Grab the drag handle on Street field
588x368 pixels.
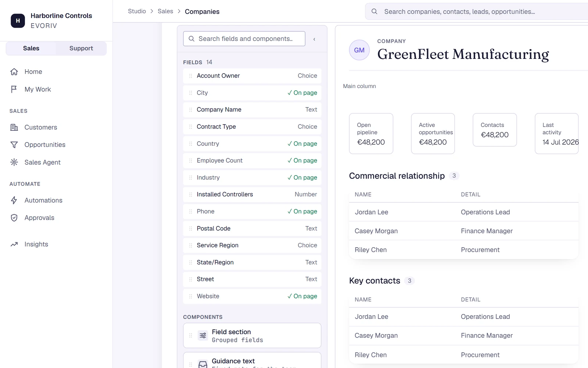pyautogui.click(x=190, y=279)
